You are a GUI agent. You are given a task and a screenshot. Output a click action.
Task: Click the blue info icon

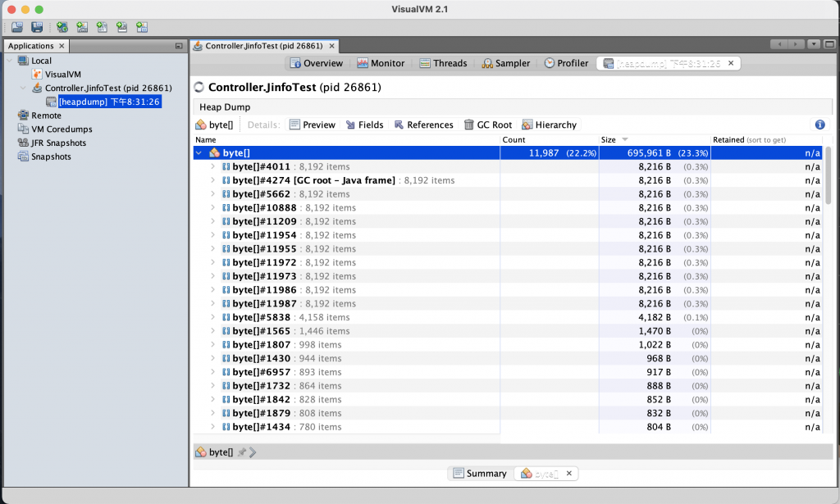pyautogui.click(x=819, y=125)
